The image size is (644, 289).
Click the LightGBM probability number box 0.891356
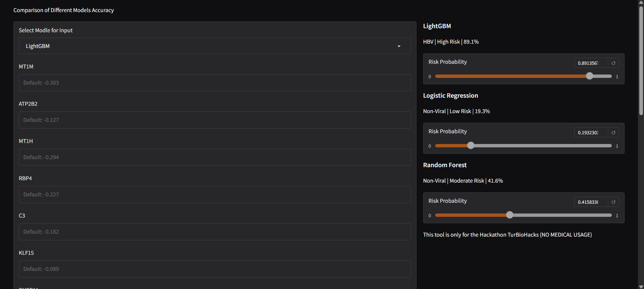pos(591,63)
